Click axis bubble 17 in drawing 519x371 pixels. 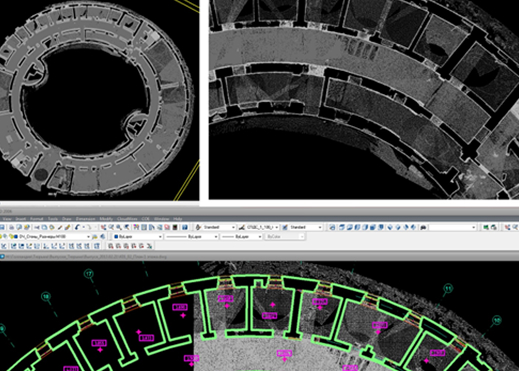click(89, 274)
